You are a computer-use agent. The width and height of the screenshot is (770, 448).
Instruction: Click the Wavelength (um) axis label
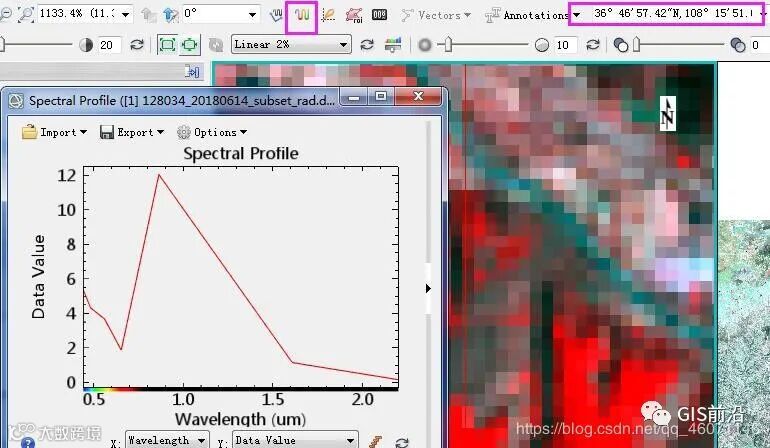[x=240, y=419]
